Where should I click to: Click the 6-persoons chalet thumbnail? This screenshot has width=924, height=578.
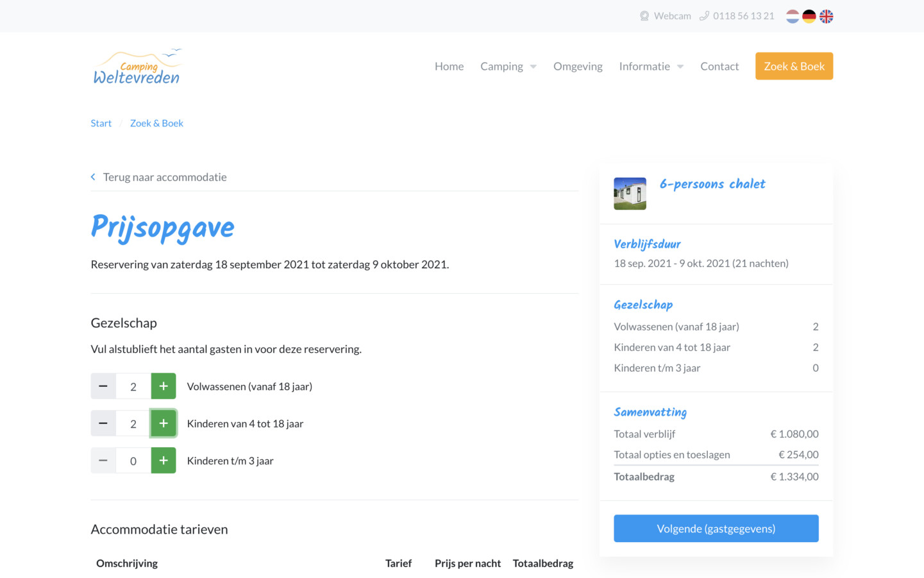pos(630,194)
